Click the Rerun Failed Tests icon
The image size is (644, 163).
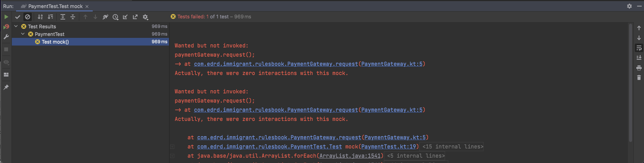click(x=6, y=27)
